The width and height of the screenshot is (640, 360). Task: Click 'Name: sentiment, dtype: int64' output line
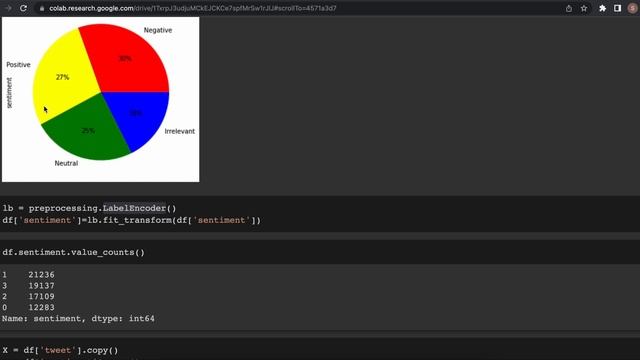[78, 318]
